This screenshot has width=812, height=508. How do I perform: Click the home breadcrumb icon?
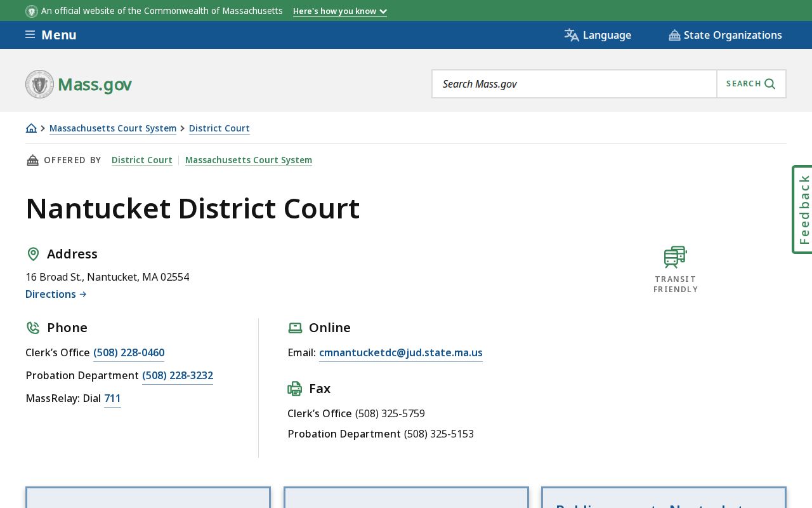[x=31, y=128]
